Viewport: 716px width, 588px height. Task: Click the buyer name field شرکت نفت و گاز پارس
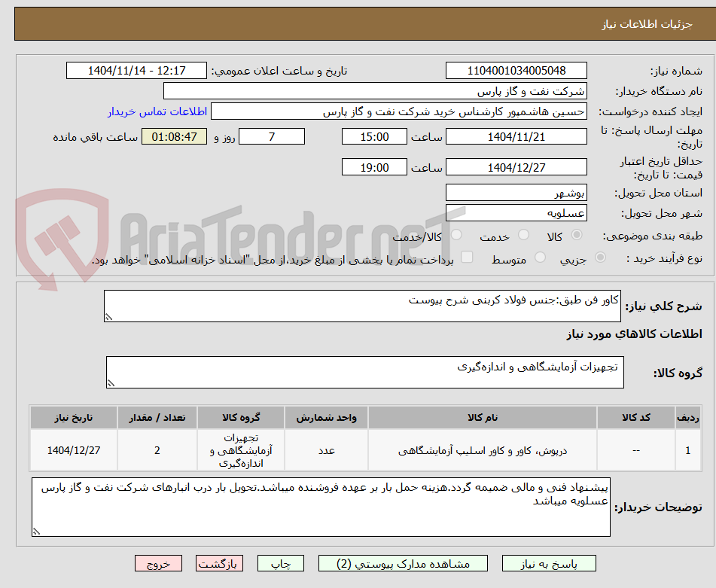375,91
